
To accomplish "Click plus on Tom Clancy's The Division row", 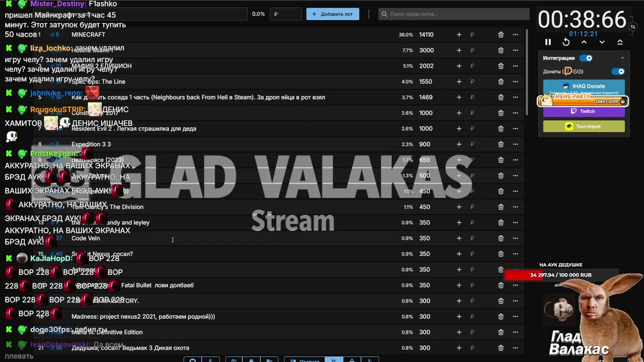I will tap(459, 207).
